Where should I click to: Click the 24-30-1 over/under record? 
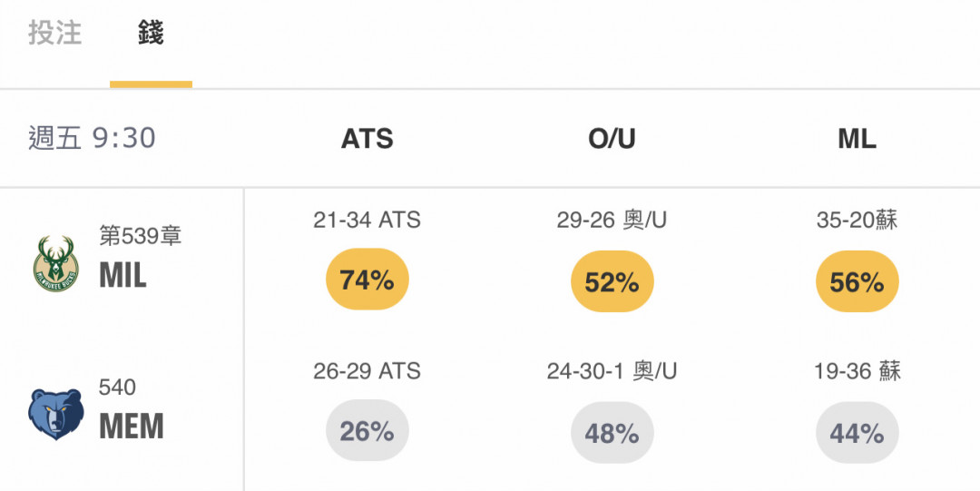click(x=612, y=371)
